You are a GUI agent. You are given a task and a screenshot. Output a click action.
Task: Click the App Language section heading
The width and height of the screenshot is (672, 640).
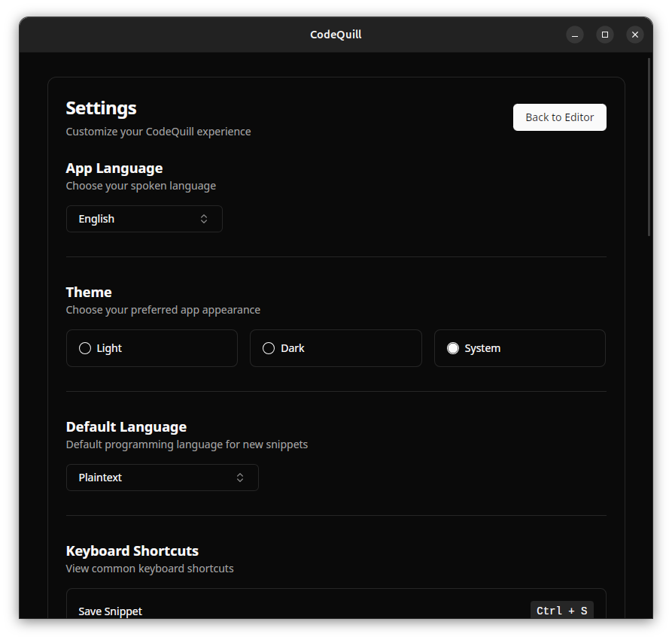(114, 168)
